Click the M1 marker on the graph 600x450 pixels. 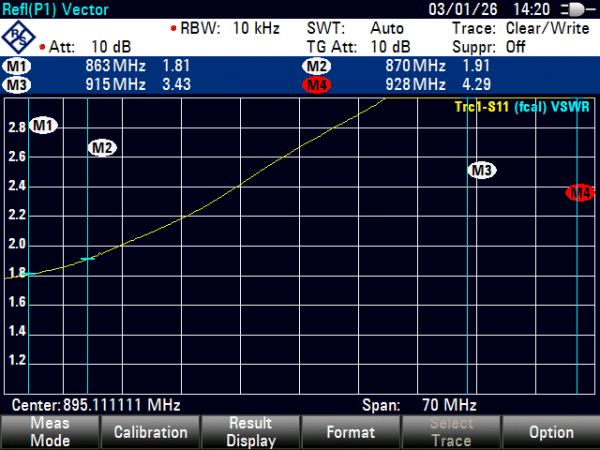pyautogui.click(x=43, y=125)
